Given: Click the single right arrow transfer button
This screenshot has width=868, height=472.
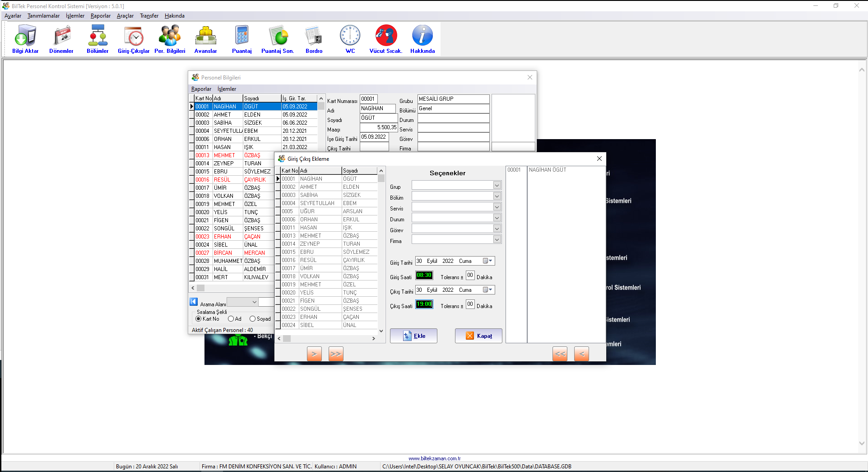Looking at the screenshot, I should coord(314,354).
